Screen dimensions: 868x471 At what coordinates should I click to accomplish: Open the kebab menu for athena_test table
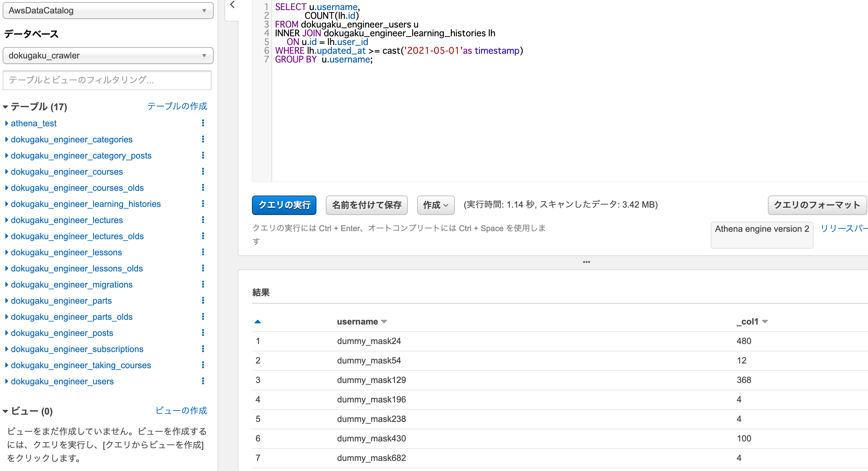(203, 123)
